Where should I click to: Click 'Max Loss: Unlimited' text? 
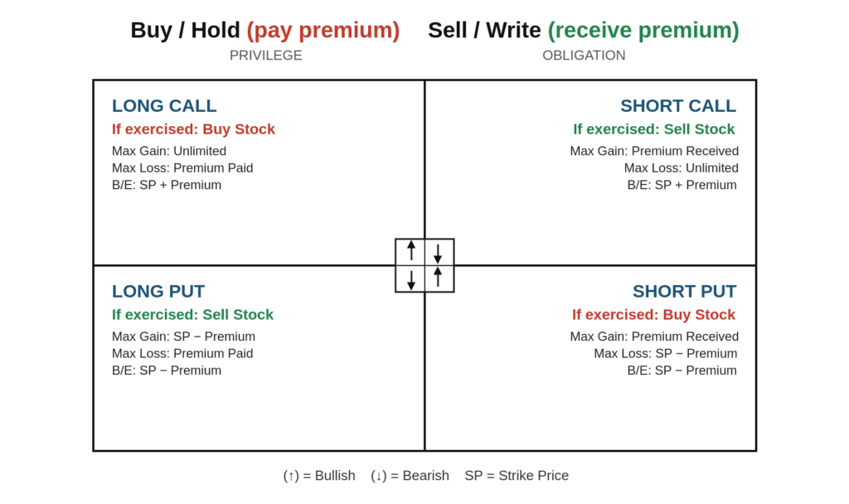coord(682,167)
